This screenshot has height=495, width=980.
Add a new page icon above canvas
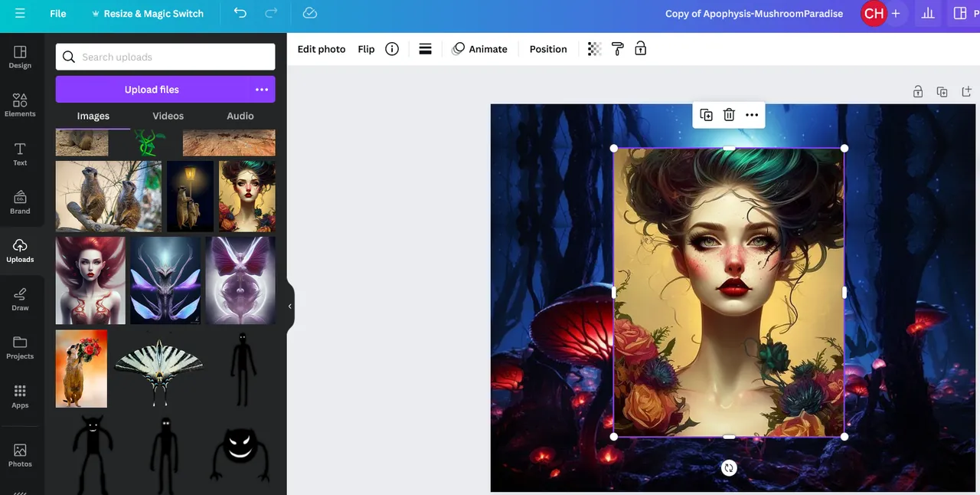pyautogui.click(x=967, y=92)
